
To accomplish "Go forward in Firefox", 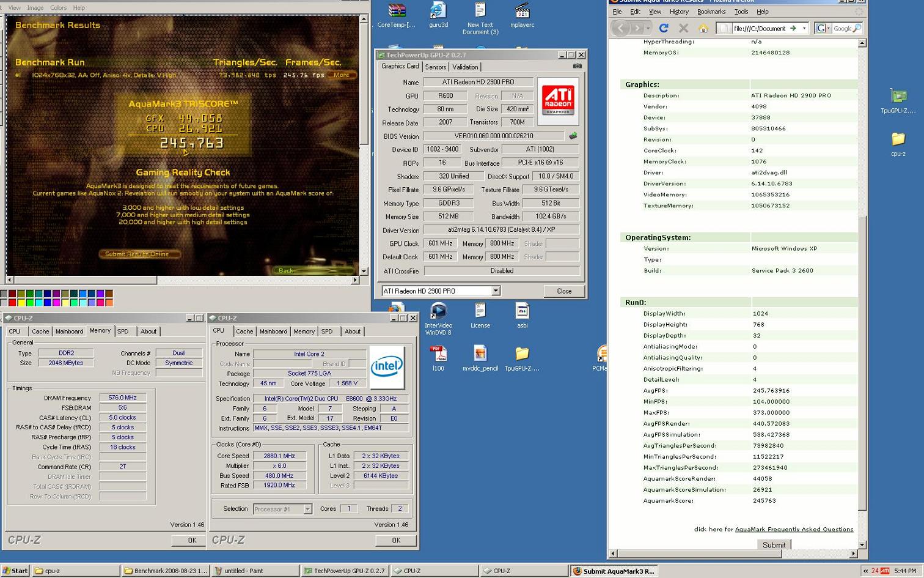I will pyautogui.click(x=637, y=28).
